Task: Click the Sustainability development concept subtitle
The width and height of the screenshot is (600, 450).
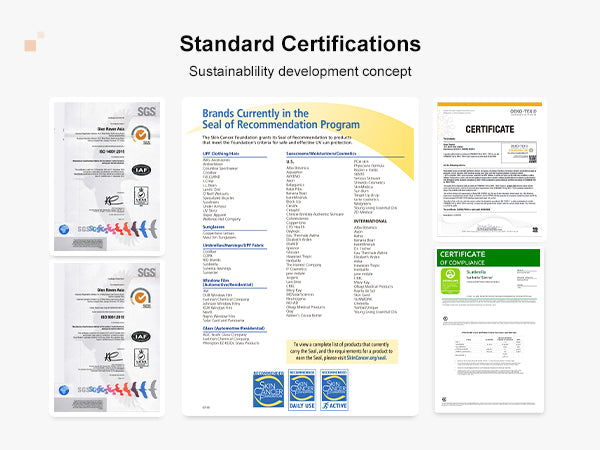Action: (300, 72)
